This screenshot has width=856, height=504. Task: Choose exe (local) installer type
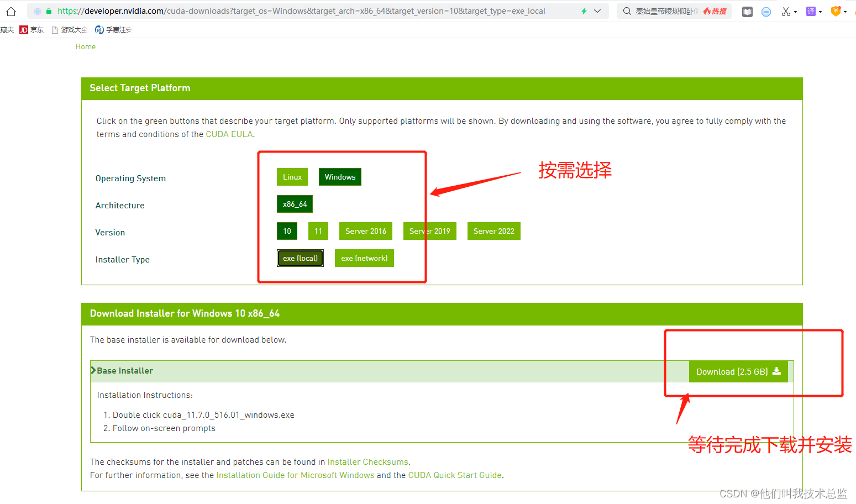tap(300, 258)
